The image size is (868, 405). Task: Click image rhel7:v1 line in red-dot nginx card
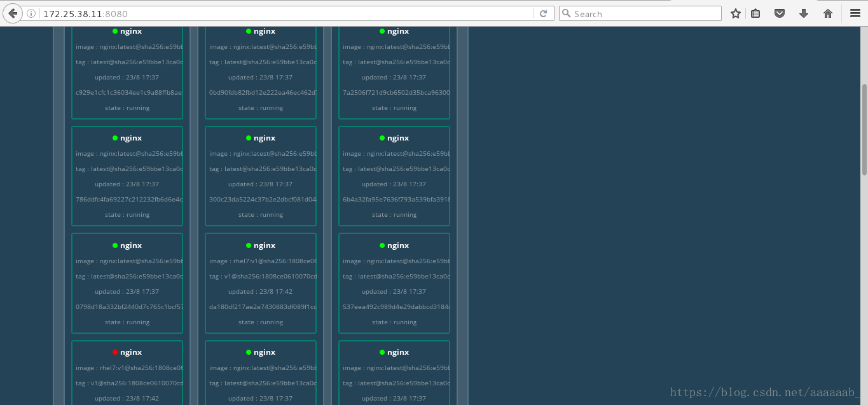click(x=129, y=368)
